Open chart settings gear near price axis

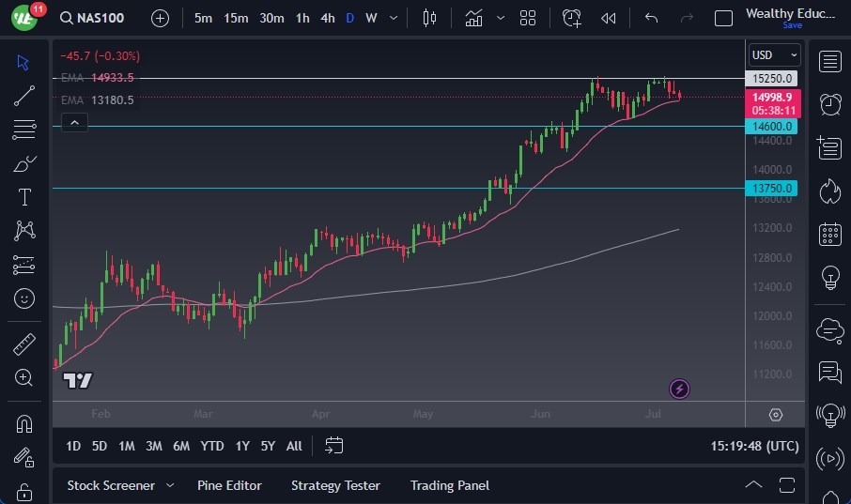(x=776, y=415)
